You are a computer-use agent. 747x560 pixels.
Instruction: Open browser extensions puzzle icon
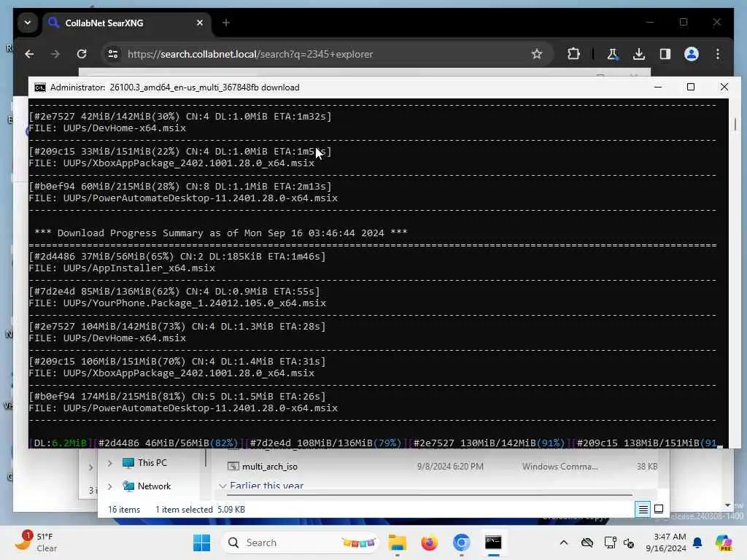pos(573,54)
